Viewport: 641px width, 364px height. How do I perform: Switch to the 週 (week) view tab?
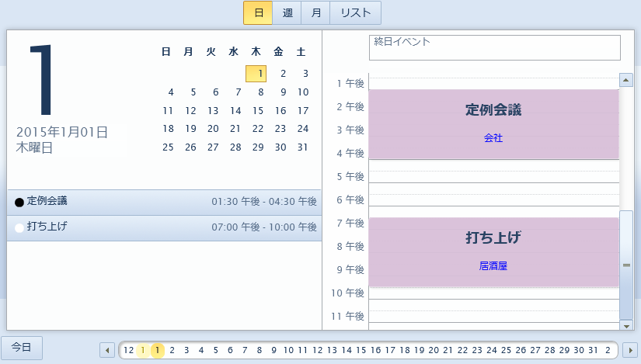tap(287, 12)
